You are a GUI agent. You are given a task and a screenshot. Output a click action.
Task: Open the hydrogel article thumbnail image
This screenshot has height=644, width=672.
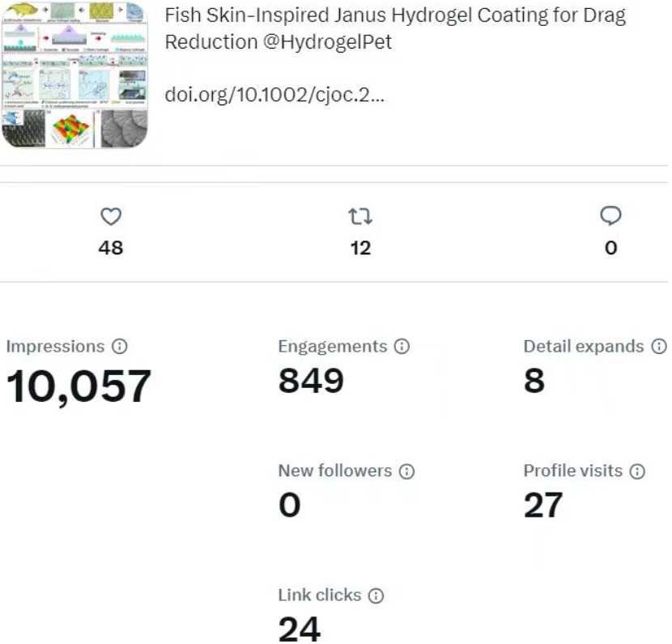click(76, 74)
